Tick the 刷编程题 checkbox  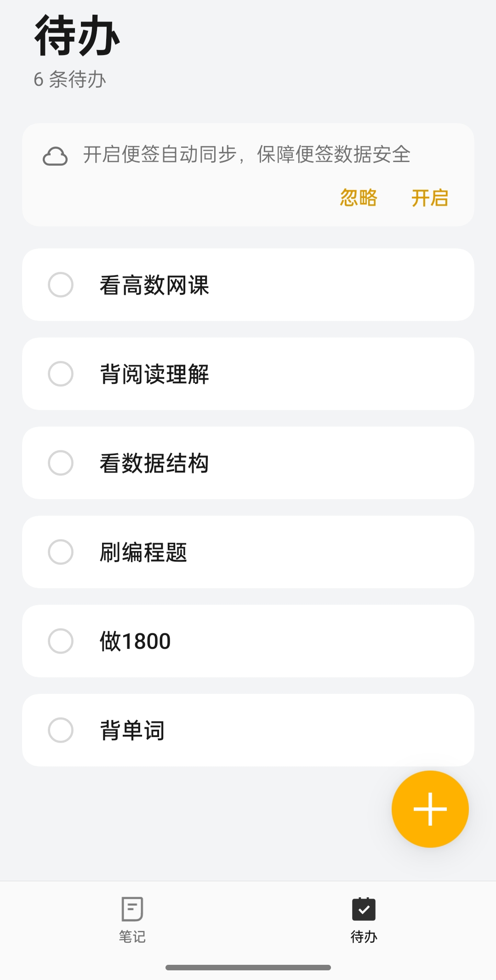click(61, 552)
